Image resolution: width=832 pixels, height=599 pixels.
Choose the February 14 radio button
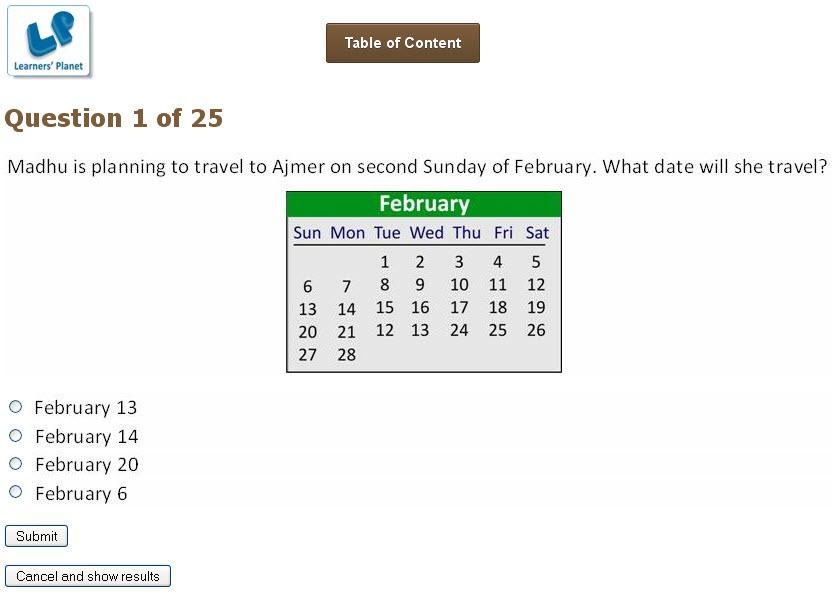point(15,436)
